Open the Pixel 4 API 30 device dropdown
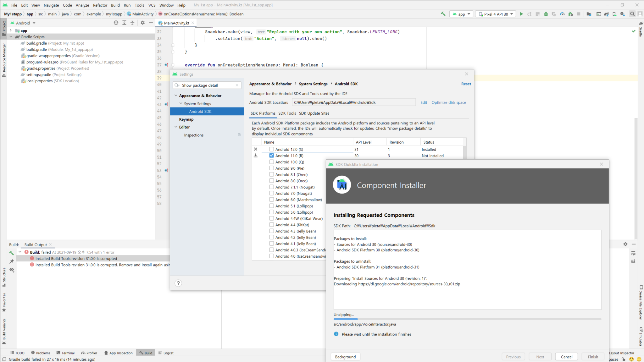644x362 pixels. (496, 14)
